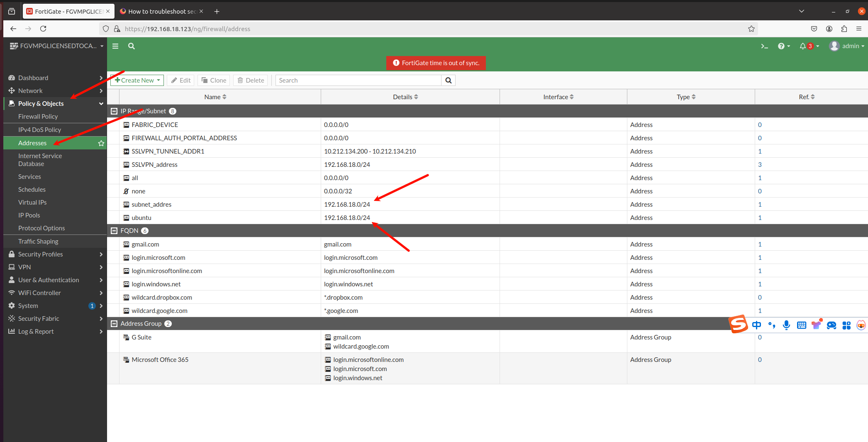Toggle the hamburger menu in the header
This screenshot has width=868, height=442.
[x=115, y=46]
